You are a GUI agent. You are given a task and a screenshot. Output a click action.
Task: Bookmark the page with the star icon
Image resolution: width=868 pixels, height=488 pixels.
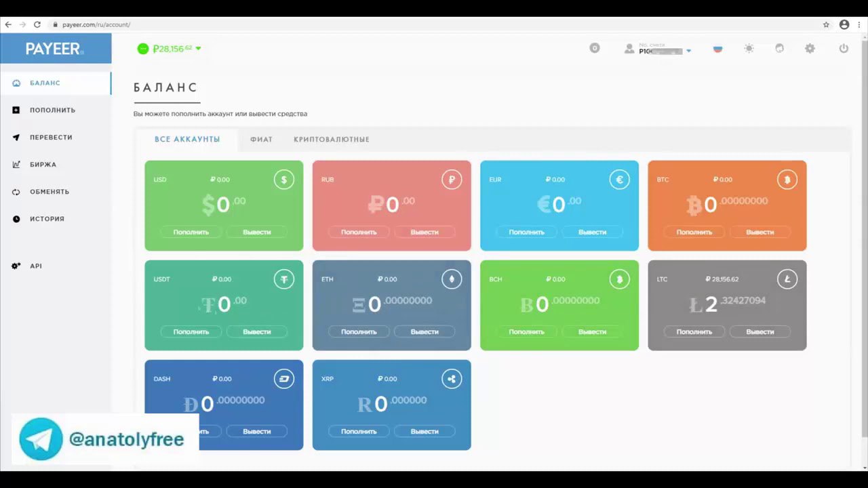pyautogui.click(x=826, y=24)
